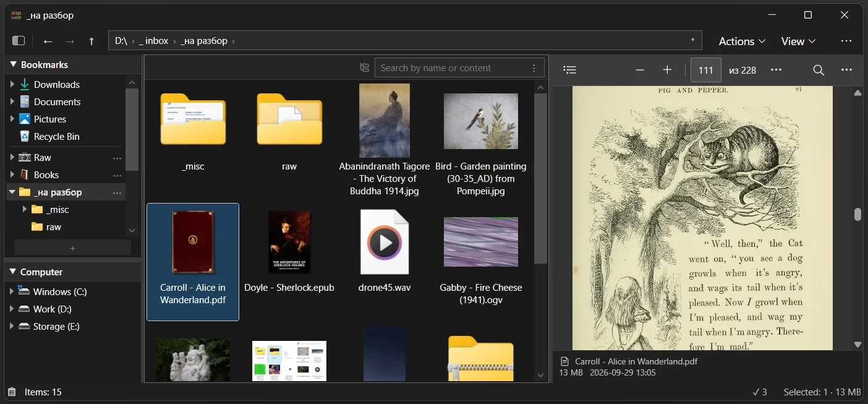
Task: Navigate up one folder level
Action: pyautogui.click(x=91, y=41)
